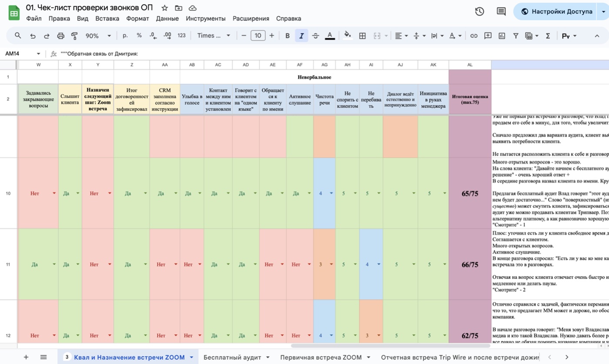609x364 pixels.
Task: Insert chart from the toolbar
Action: click(502, 36)
